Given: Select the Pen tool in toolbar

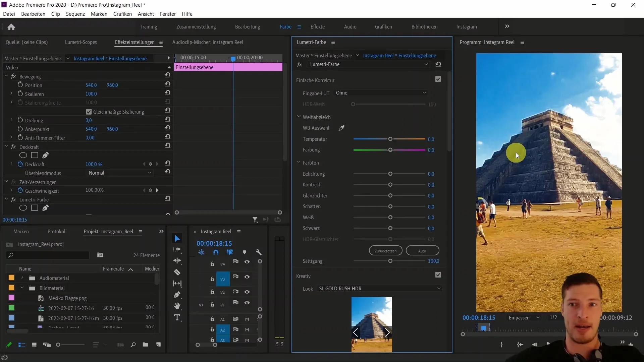Looking at the screenshot, I should tap(177, 295).
